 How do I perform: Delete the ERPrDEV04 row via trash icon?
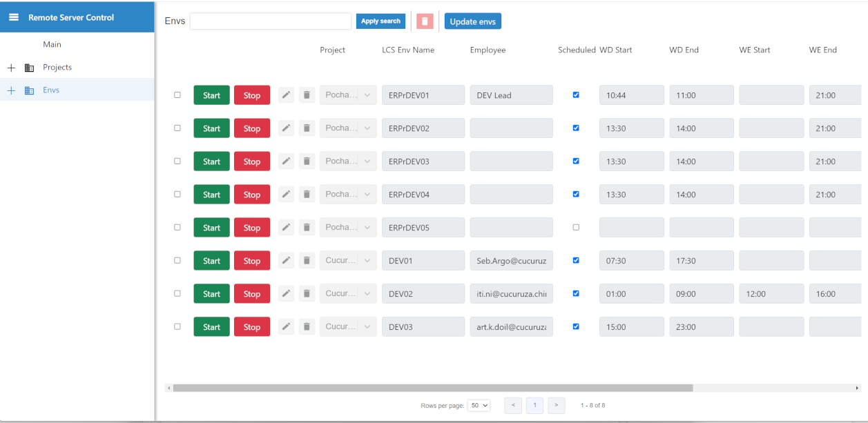coord(307,195)
